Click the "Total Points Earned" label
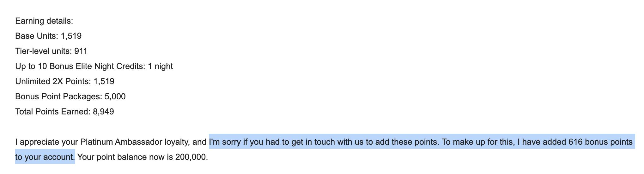This screenshot has height=174, width=644. [52, 112]
